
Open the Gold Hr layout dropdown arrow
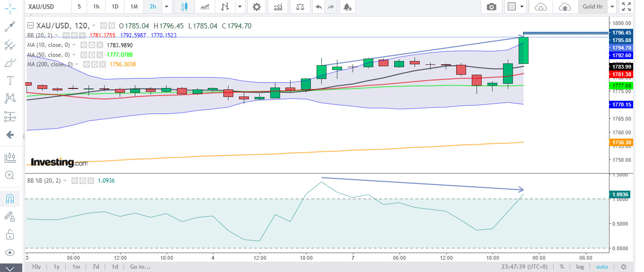point(612,7)
